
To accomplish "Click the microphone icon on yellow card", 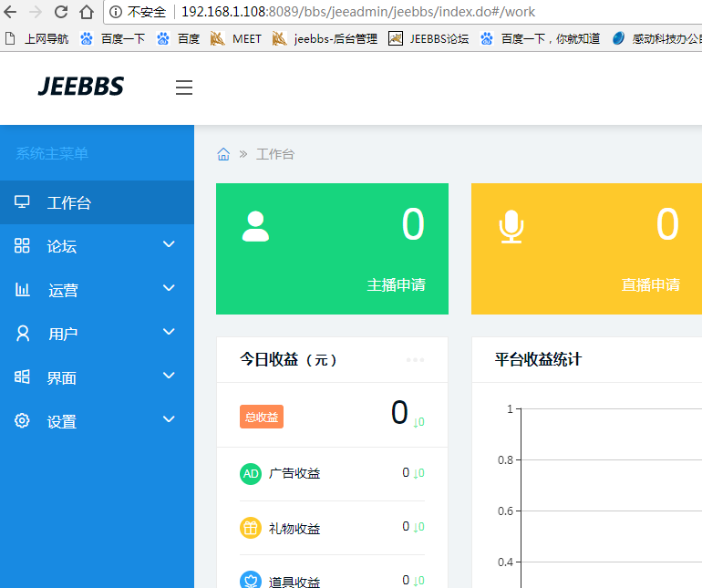I will pos(511,226).
